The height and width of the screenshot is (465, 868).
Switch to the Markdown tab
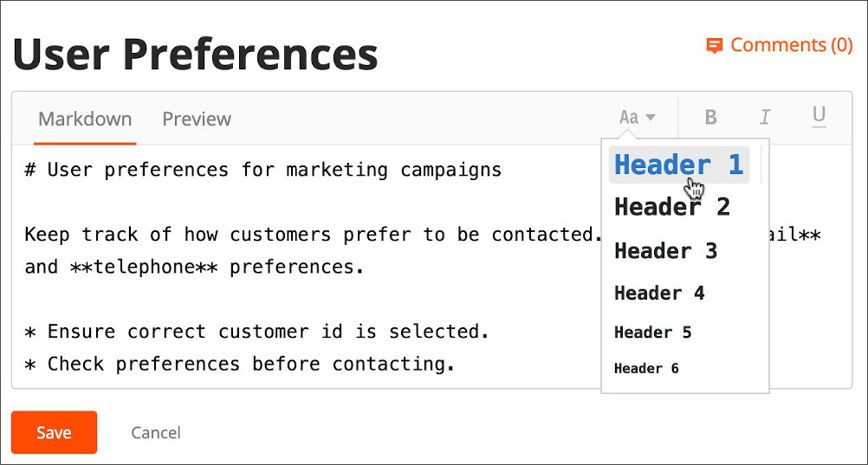(85, 119)
